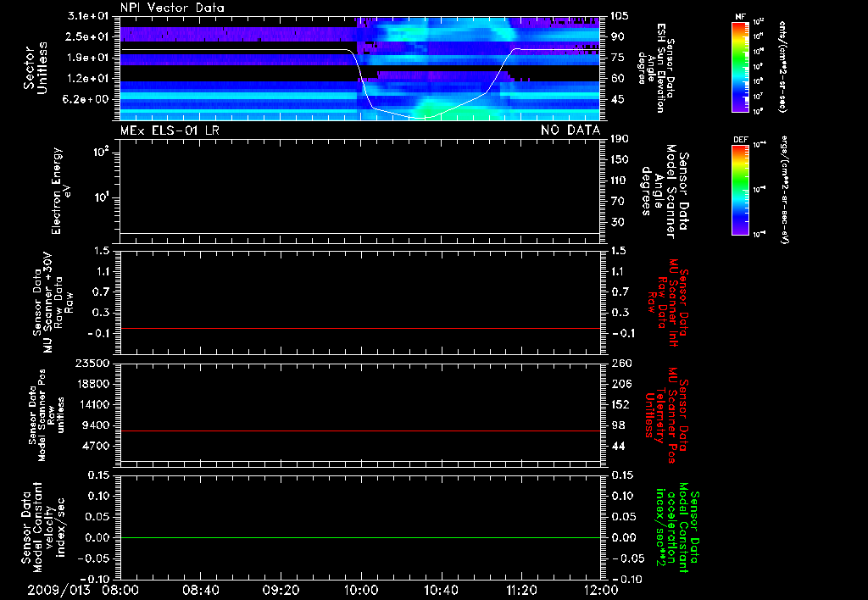The width and height of the screenshot is (868, 600).
Task: Click the red 'MU Scanner Init Raw Data' label
Action: coord(668,303)
